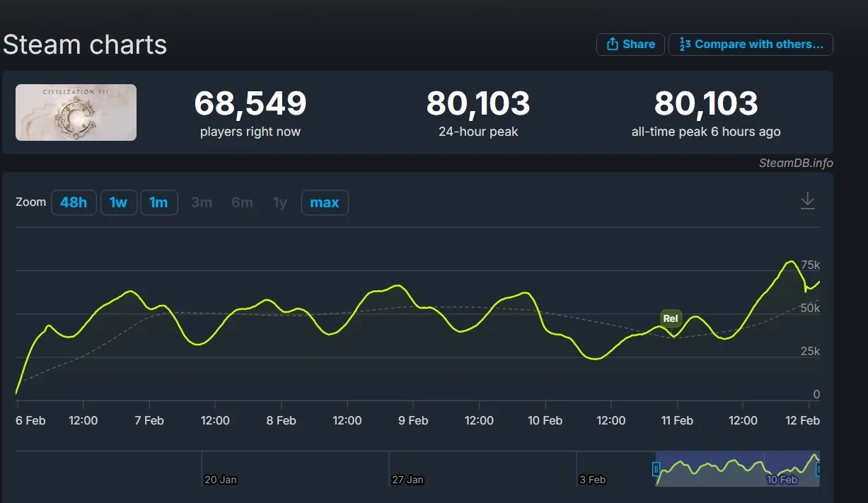The image size is (868, 503).
Task: Choose the 6m zoom range
Action: [x=242, y=202]
